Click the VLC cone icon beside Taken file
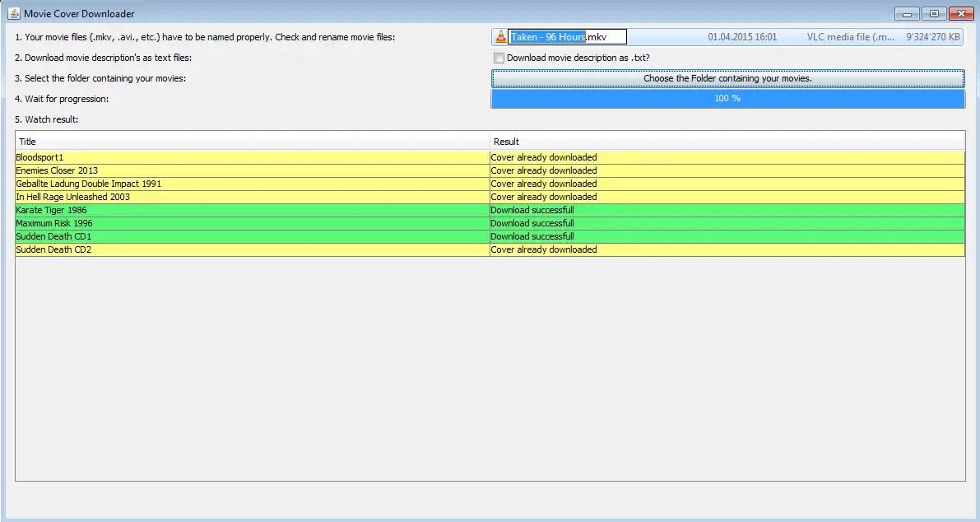Viewport: 980px width, 522px height. [500, 37]
